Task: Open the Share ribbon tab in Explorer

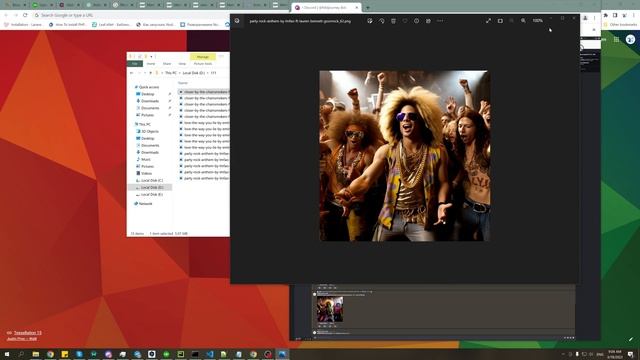Action: tap(167, 64)
